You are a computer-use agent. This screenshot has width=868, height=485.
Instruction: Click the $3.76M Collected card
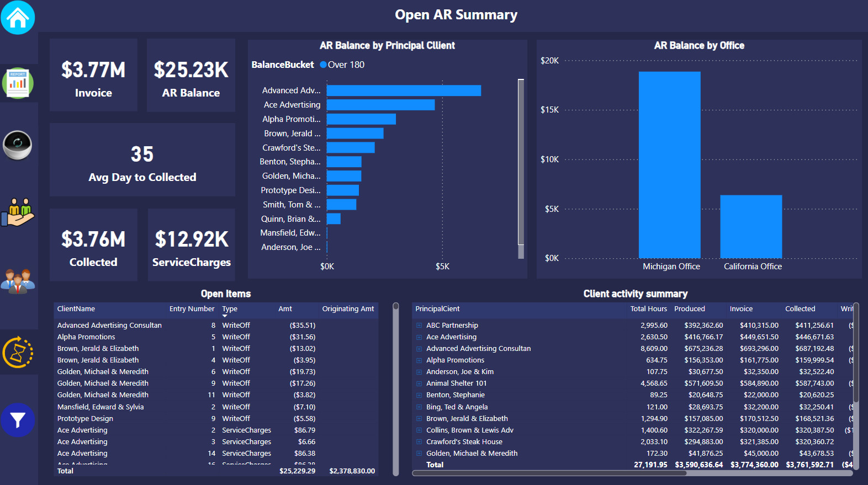[93, 245]
